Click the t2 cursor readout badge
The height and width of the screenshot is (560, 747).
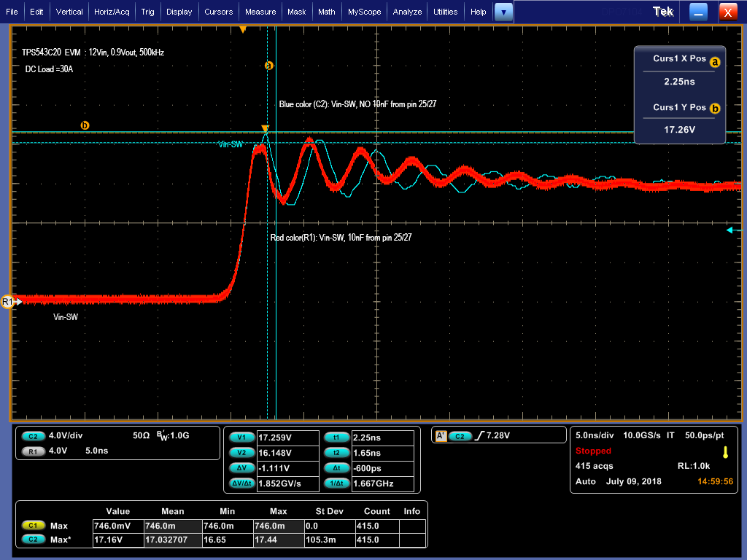click(x=336, y=453)
